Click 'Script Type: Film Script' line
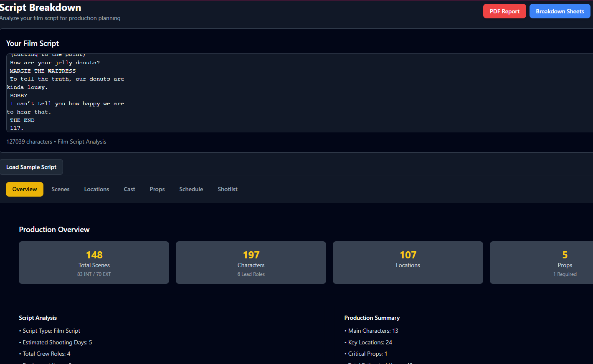Viewport: 593px width, 364px height. click(50, 331)
